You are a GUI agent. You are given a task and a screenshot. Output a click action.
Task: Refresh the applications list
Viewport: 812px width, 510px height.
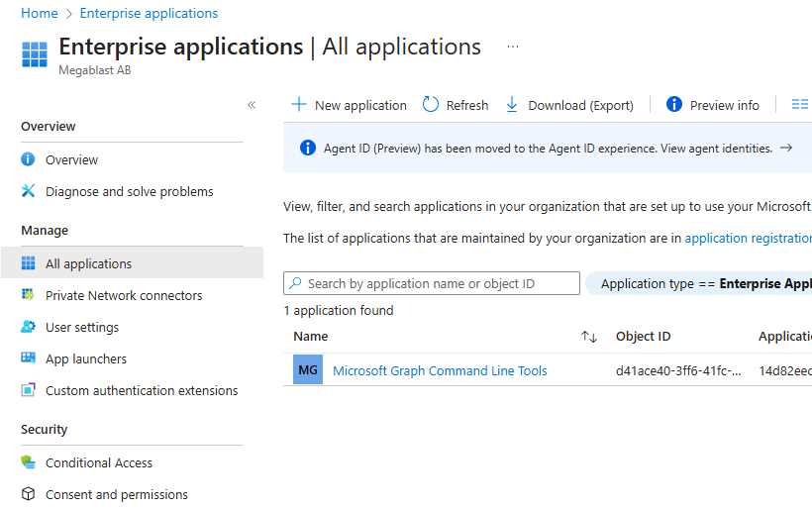tap(456, 105)
